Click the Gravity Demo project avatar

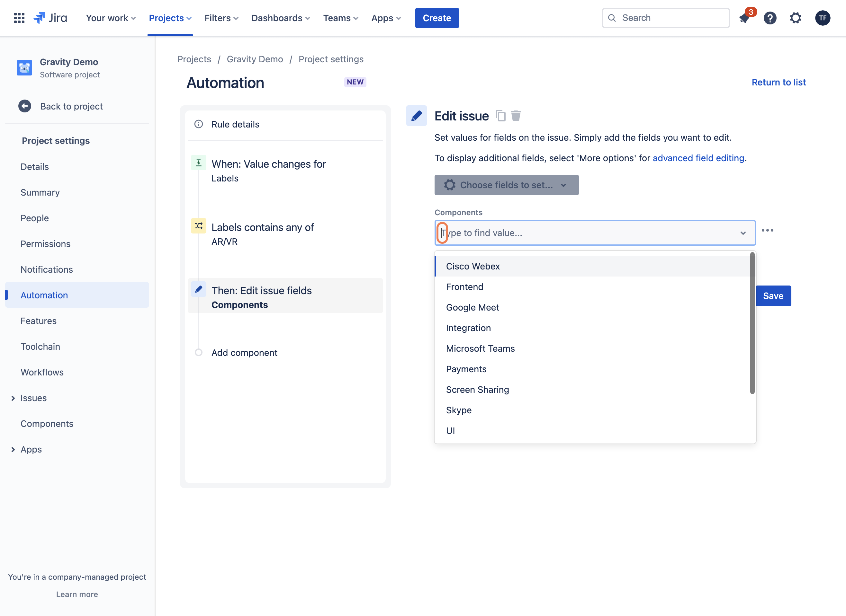coord(24,68)
